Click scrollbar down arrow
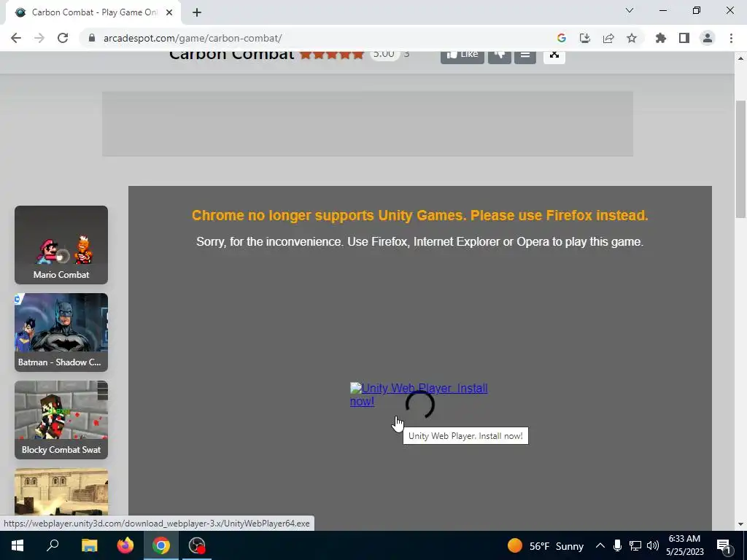This screenshot has width=747, height=560. tap(740, 524)
